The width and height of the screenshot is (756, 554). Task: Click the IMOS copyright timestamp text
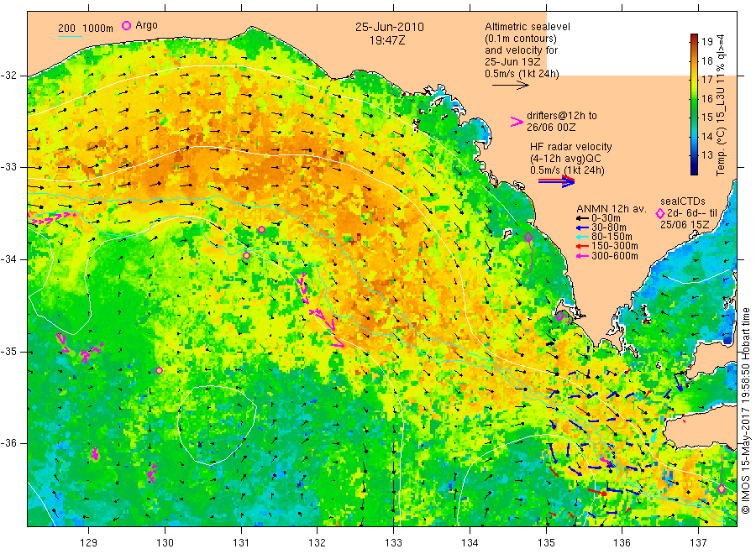(x=745, y=410)
